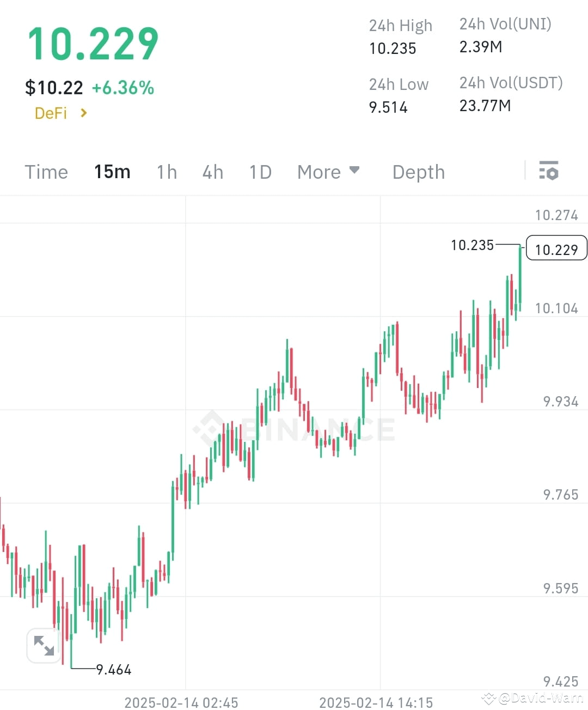Select the 15m interval tab
The height and width of the screenshot is (710, 588).
pos(112,172)
